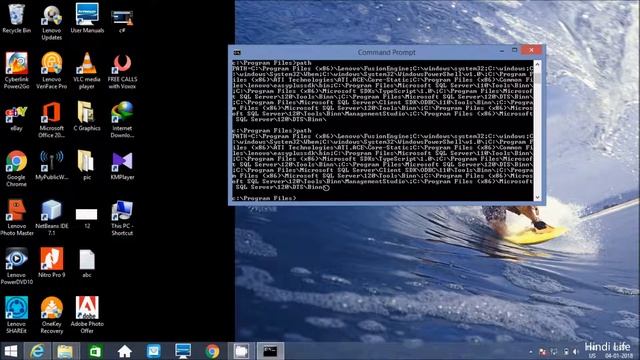Open Adobe Photo Offer shortcut
The image size is (640, 360).
(87, 315)
